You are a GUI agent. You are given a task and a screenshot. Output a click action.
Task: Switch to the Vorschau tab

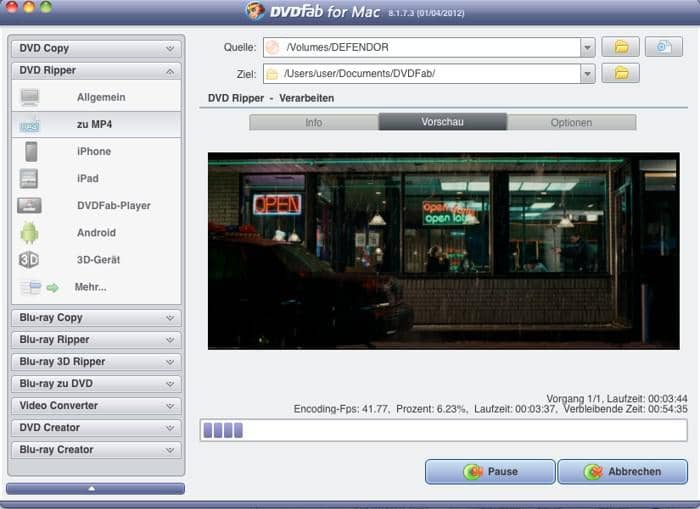tap(443, 122)
